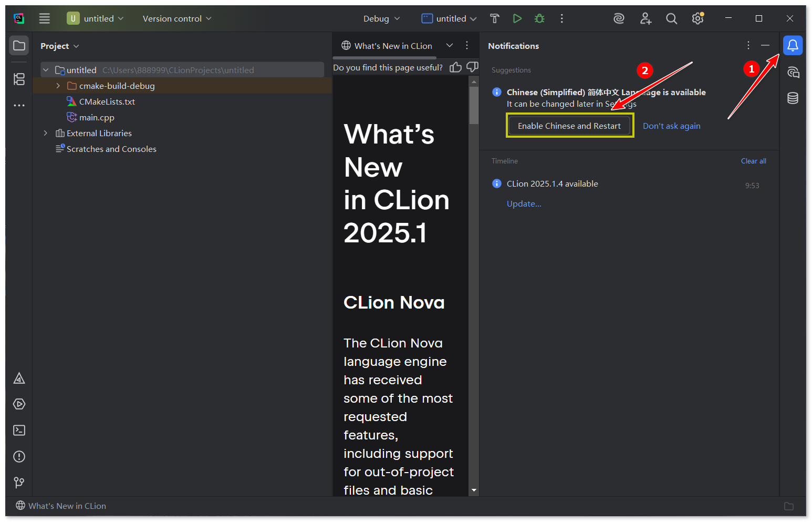Click Clear all in Timeline
This screenshot has height=522, width=812.
753,161
